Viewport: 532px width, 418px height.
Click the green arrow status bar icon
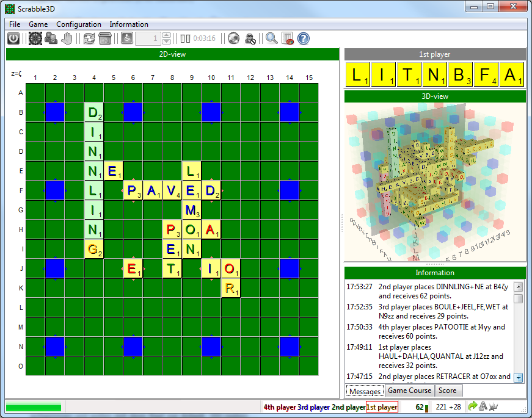coord(472,406)
